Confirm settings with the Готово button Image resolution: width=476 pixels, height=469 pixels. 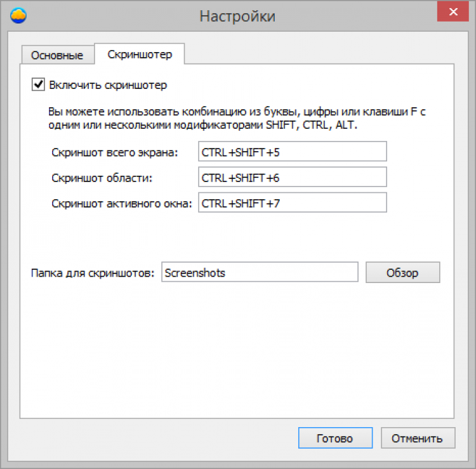pos(334,438)
